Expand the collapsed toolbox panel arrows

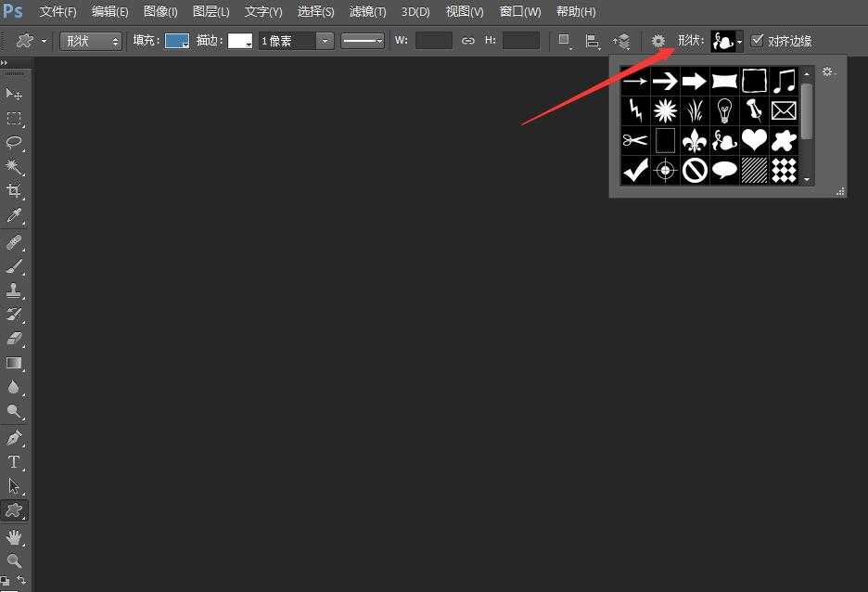pos(4,62)
